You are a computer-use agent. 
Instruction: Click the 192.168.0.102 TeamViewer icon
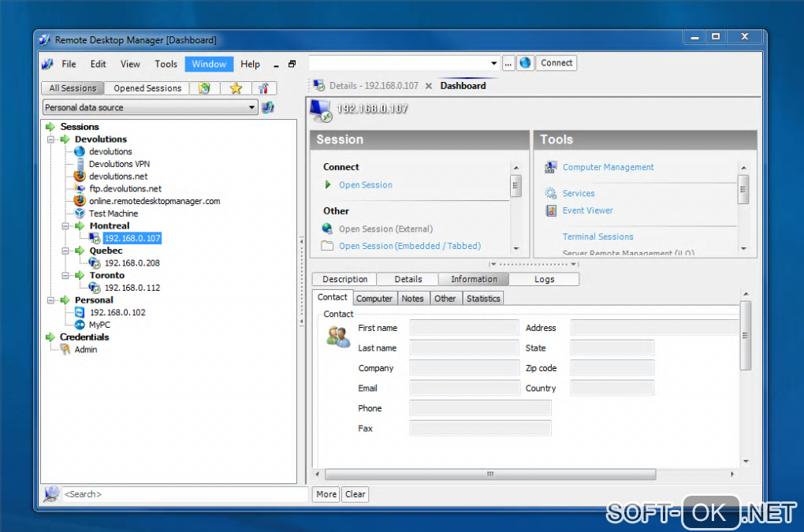pos(80,312)
